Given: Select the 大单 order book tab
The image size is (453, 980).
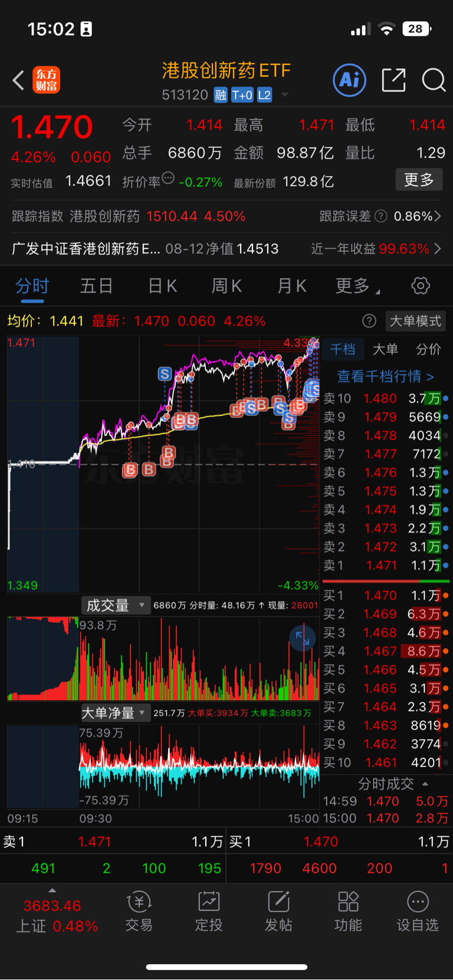Looking at the screenshot, I should coord(385,349).
